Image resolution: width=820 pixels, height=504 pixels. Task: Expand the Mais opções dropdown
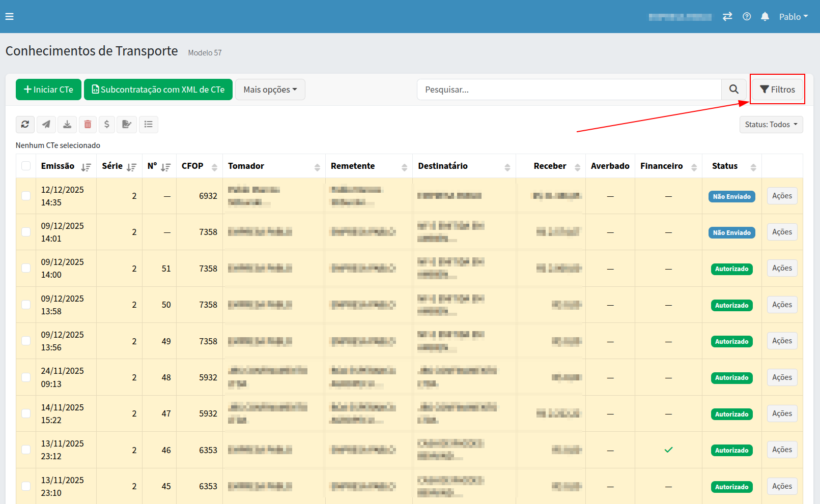270,90
